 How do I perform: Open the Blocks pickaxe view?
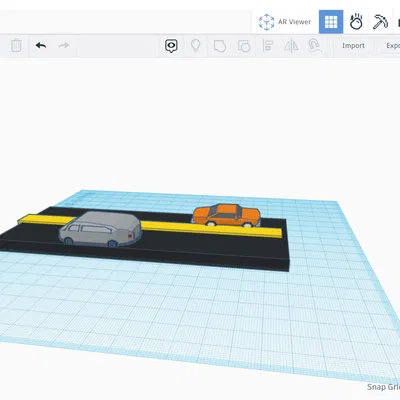380,22
